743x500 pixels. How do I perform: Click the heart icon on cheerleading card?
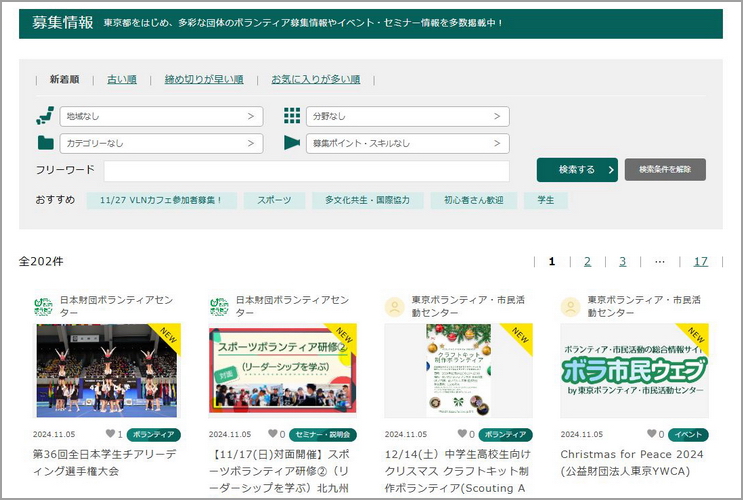109,435
